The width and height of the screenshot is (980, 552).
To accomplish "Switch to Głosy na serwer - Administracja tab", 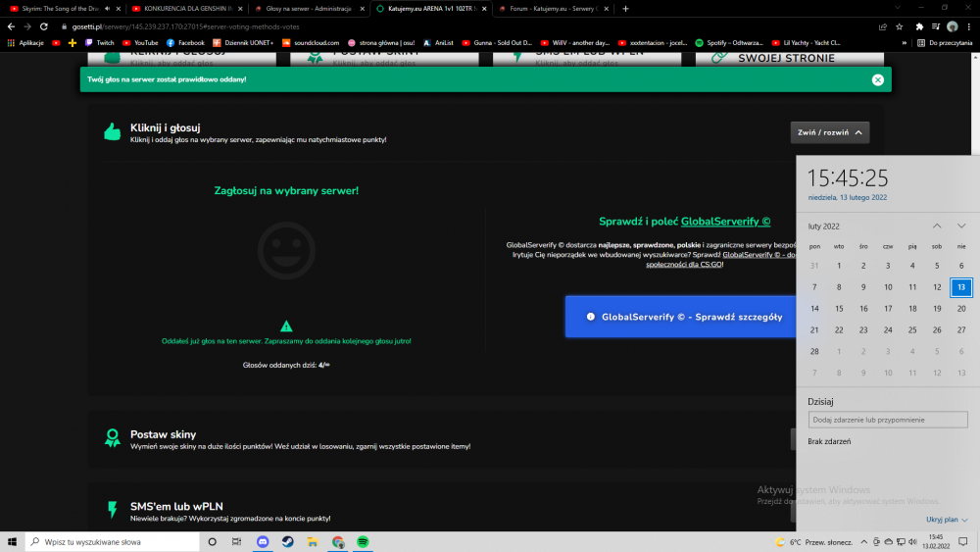I will [310, 9].
